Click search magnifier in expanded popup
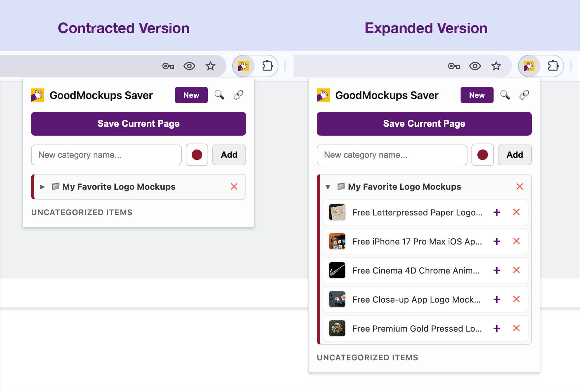The height and width of the screenshot is (392, 580). [x=505, y=95]
